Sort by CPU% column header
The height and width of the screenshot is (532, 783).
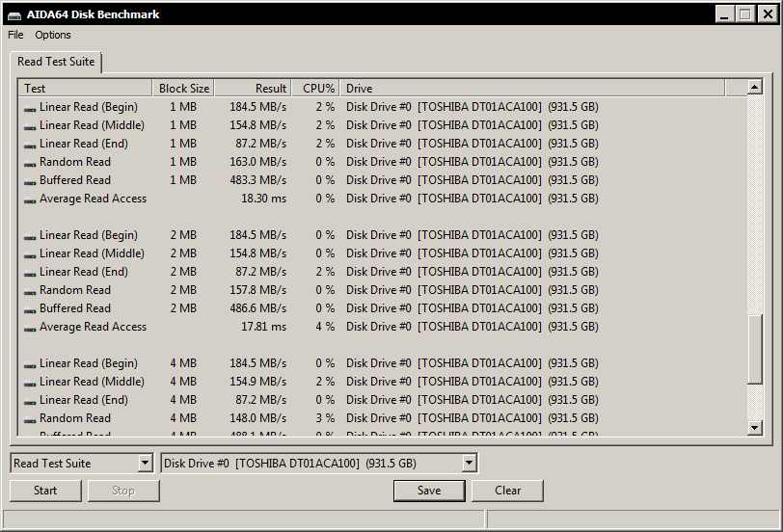coord(316,89)
